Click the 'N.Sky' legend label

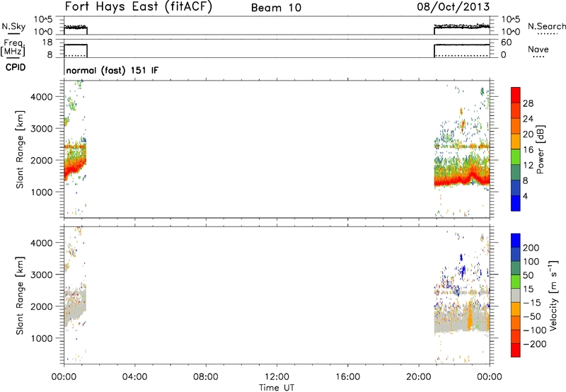click(13, 26)
